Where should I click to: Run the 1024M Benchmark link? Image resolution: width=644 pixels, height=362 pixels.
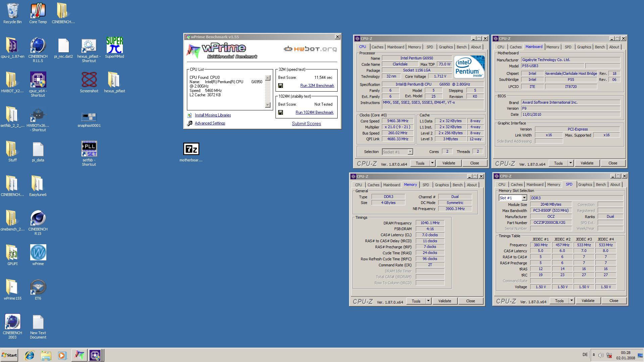tap(314, 112)
